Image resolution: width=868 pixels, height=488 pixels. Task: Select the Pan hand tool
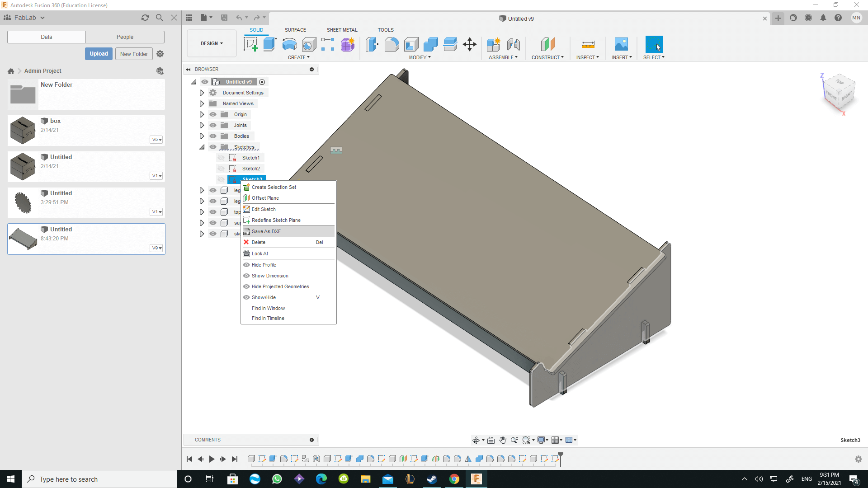(x=503, y=440)
